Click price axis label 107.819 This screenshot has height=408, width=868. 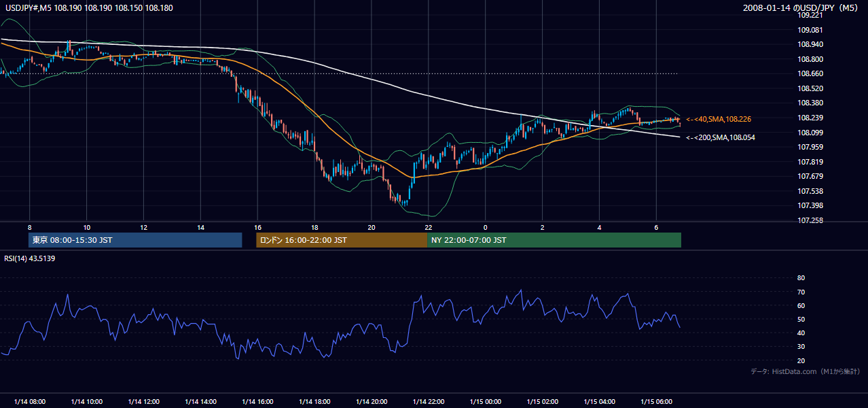[x=810, y=162]
